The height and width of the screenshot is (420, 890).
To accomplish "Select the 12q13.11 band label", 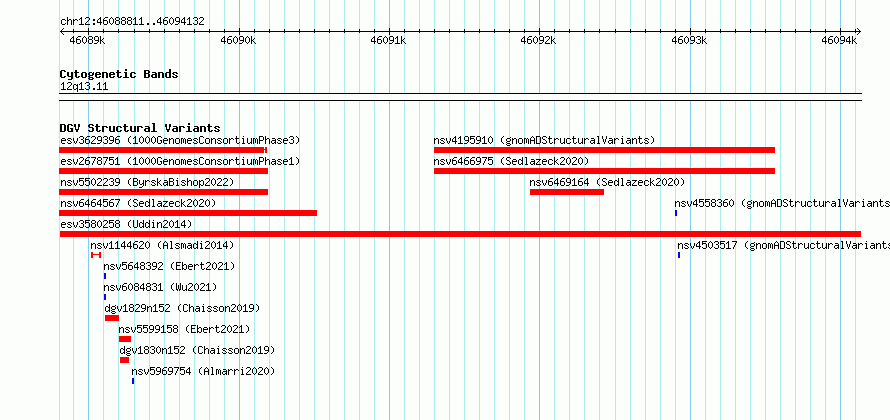I will [x=84, y=87].
